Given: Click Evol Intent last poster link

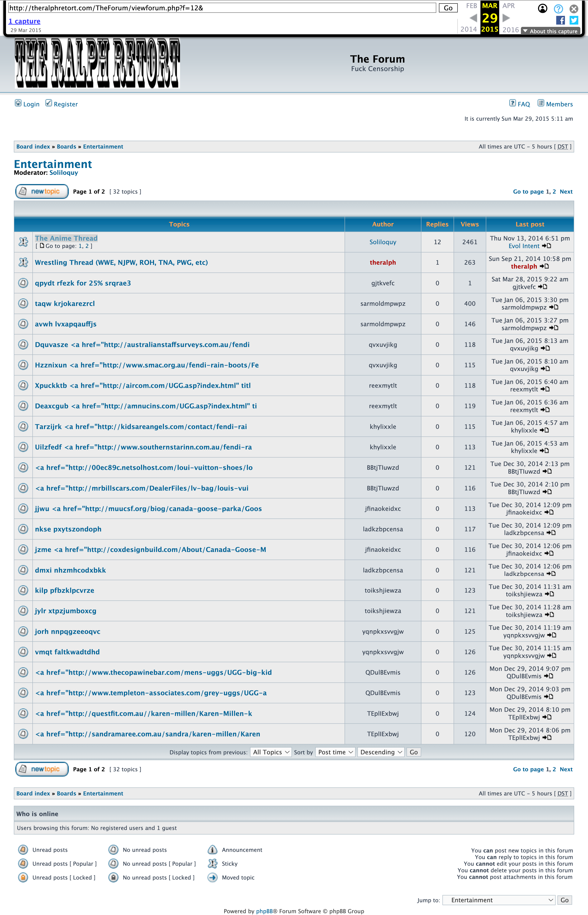Looking at the screenshot, I should tap(524, 246).
